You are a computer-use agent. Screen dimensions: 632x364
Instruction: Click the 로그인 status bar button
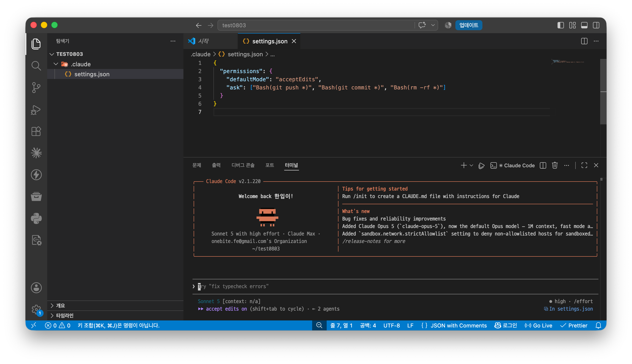click(x=506, y=325)
